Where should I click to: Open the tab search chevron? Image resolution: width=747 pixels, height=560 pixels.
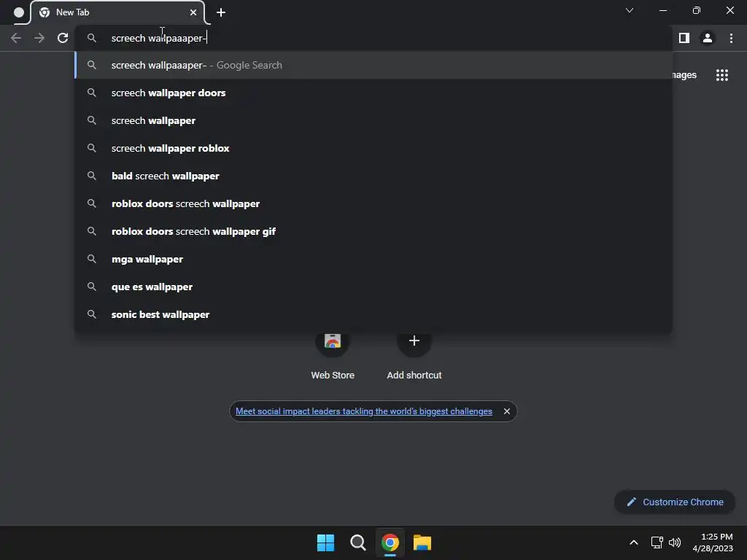pyautogui.click(x=630, y=10)
